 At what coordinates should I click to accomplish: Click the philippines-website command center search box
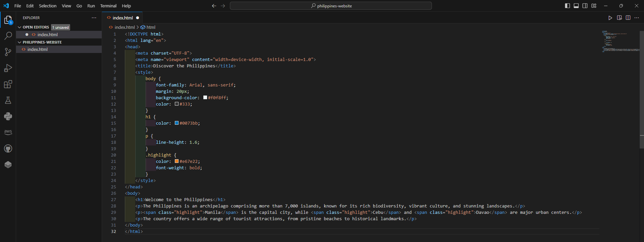[331, 6]
